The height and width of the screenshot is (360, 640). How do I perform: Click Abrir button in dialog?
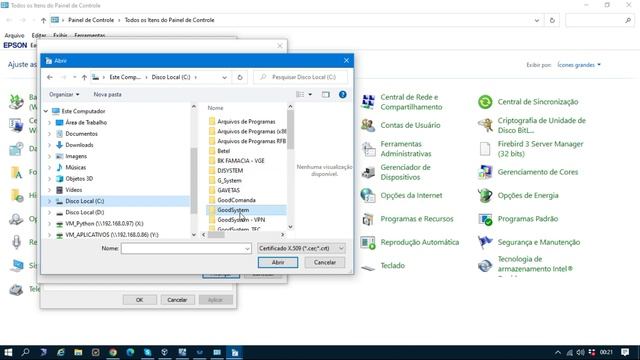(x=278, y=262)
